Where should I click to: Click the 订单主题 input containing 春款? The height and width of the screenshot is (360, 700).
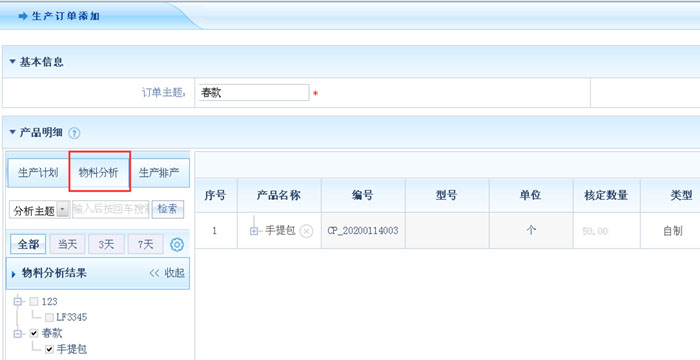254,92
